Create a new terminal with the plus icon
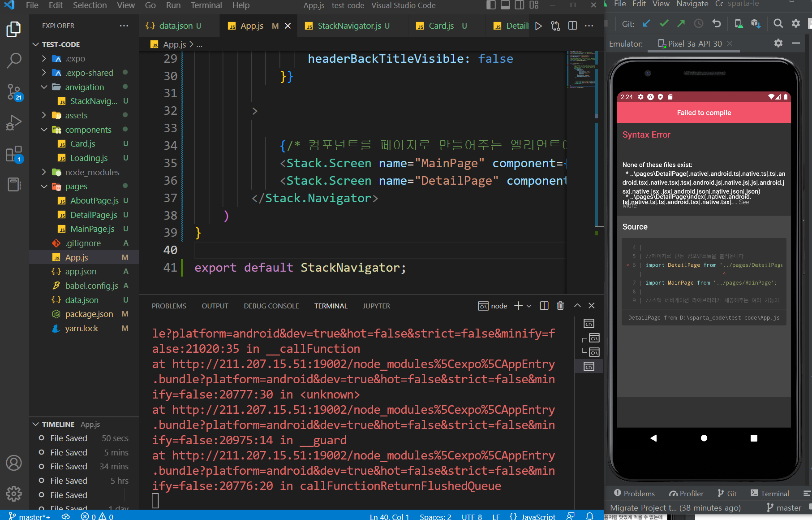Screen dimensions: 812x520 pos(518,306)
